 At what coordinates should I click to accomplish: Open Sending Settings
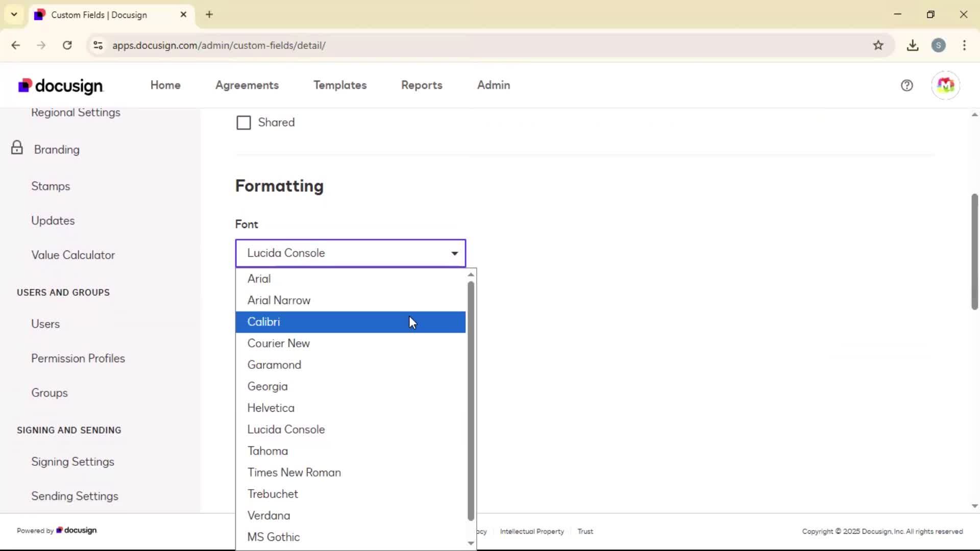pyautogui.click(x=75, y=496)
